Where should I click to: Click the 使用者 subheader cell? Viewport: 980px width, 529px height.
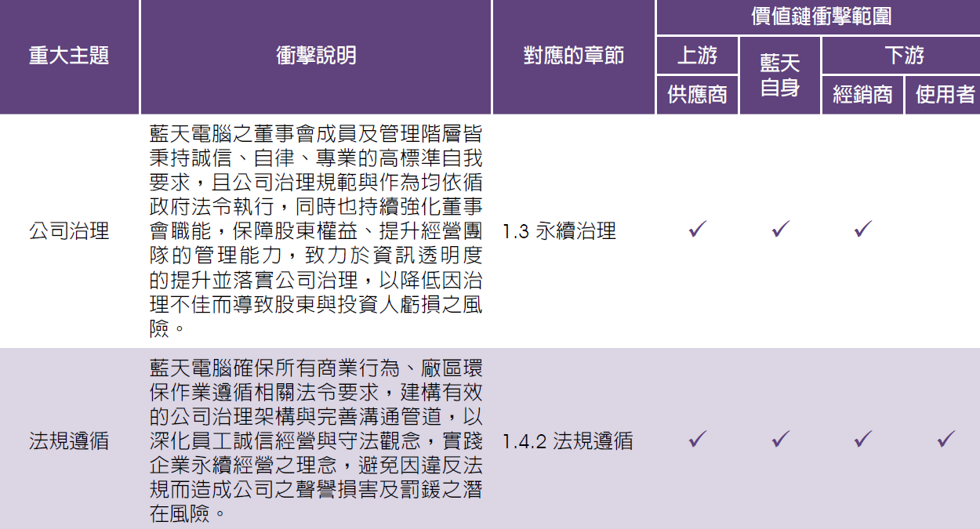(943, 96)
